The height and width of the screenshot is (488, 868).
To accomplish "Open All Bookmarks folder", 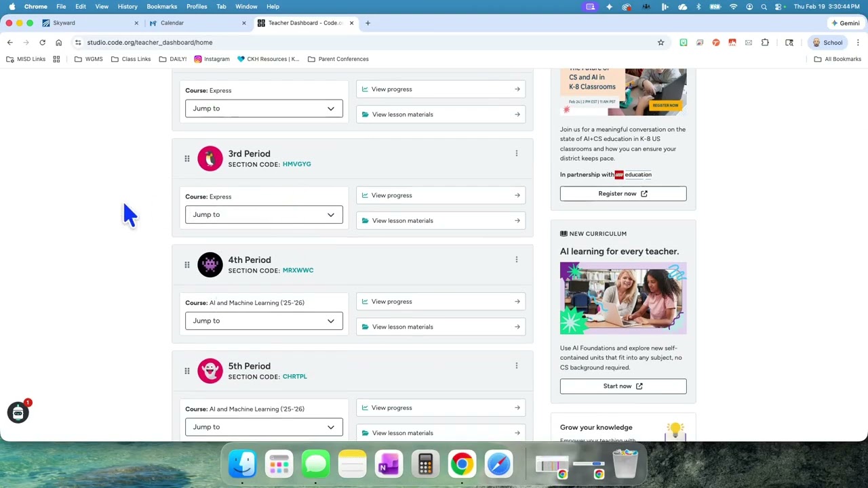I will [837, 59].
